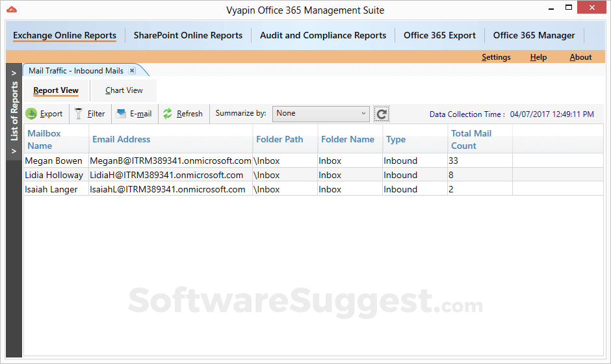Expand List of Reports panel top arrow
The width and height of the screenshot is (611, 364).
14,73
